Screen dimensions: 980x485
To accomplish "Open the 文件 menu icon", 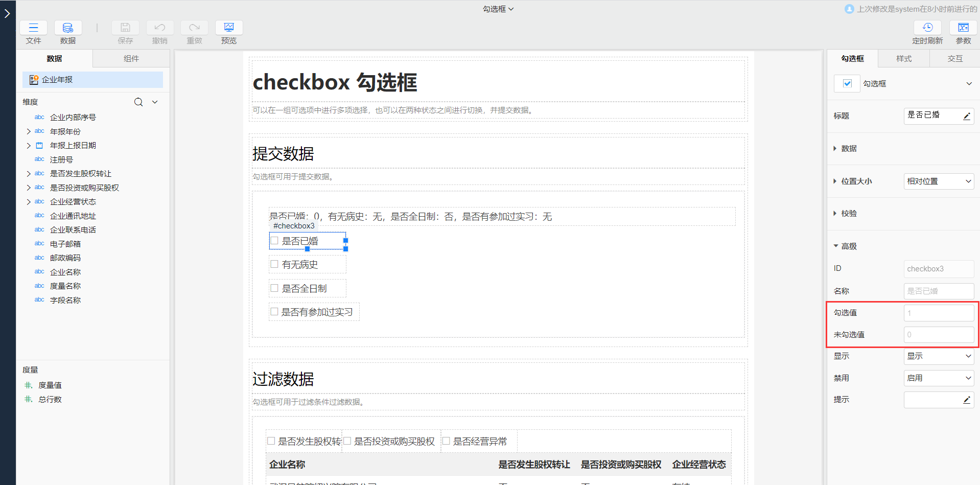I will coord(33,28).
